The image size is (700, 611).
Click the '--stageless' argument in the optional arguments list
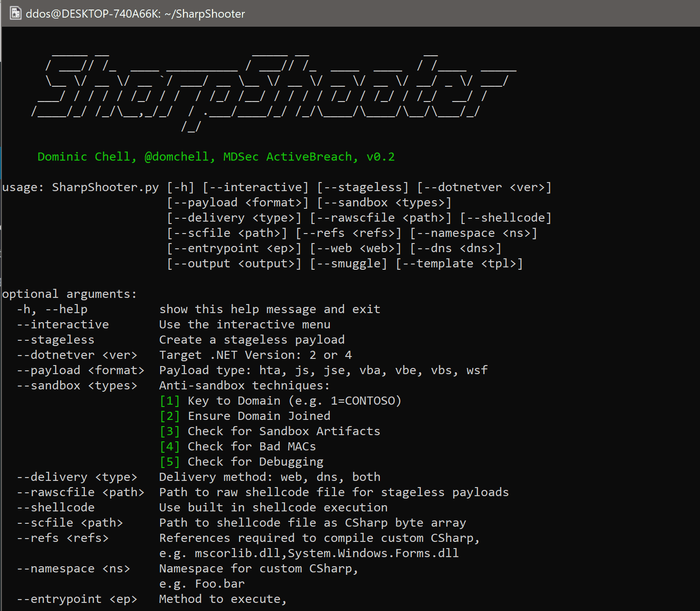tap(56, 340)
